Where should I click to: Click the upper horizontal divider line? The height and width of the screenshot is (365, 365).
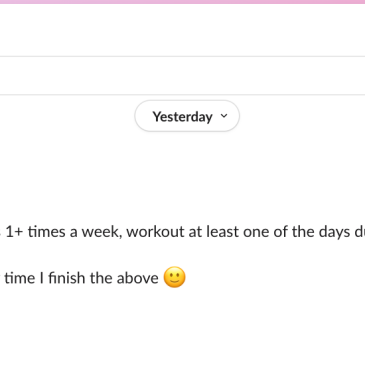point(182,56)
